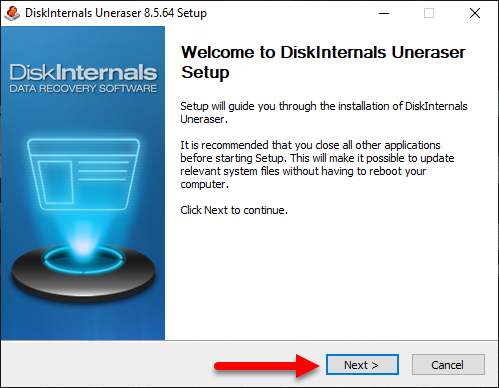499x388 pixels.
Task: Click the "DATA RECOVERY SOFTWARE" tagline
Action: (83, 89)
